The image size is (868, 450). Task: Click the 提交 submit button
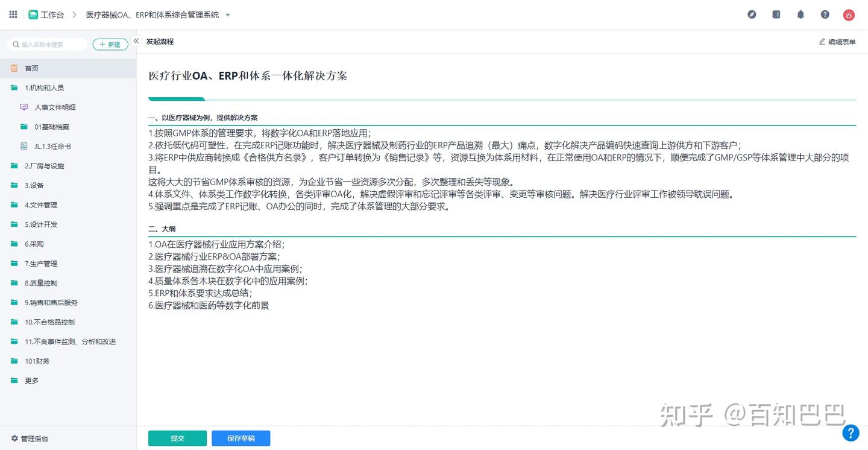click(x=177, y=438)
